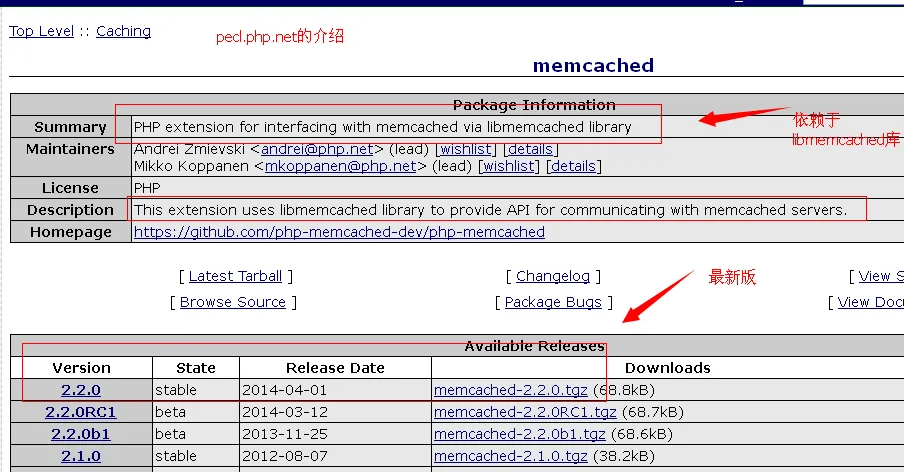Open version 2.2.0RC1 release page
The image size is (904, 472).
pyautogui.click(x=81, y=412)
